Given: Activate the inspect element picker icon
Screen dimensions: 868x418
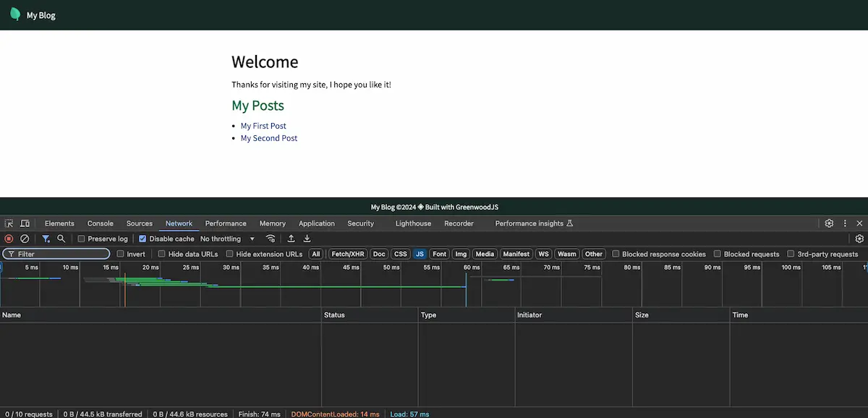Looking at the screenshot, I should tap(9, 223).
